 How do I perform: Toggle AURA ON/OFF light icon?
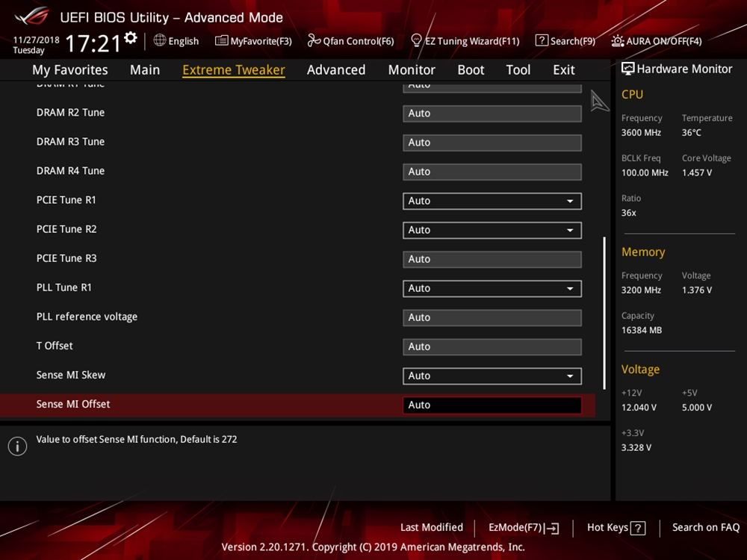pos(618,41)
